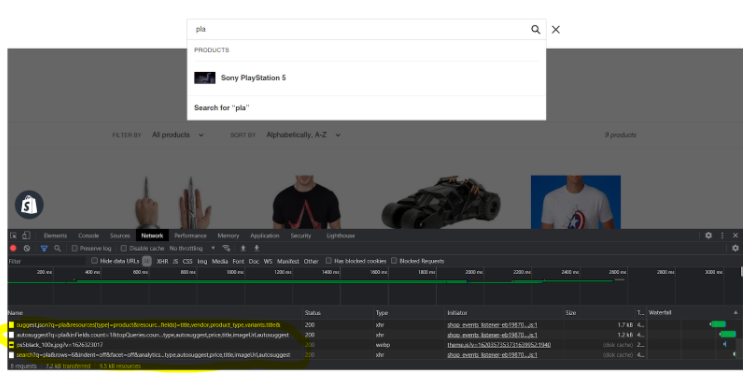Click the PlayStation 5 product thumbnail
This screenshot has height=381, width=751.
[x=205, y=78]
